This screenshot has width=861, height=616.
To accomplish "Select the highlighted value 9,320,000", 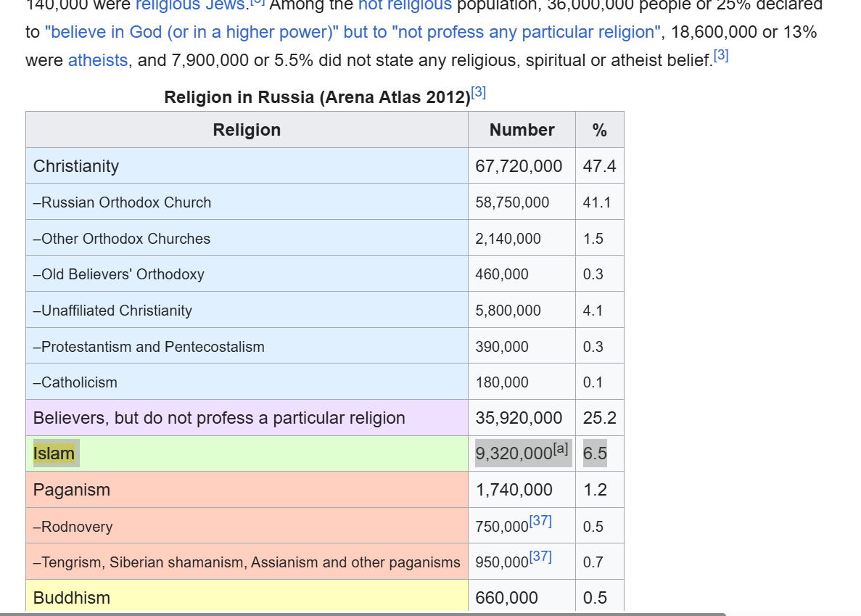I will (x=514, y=453).
